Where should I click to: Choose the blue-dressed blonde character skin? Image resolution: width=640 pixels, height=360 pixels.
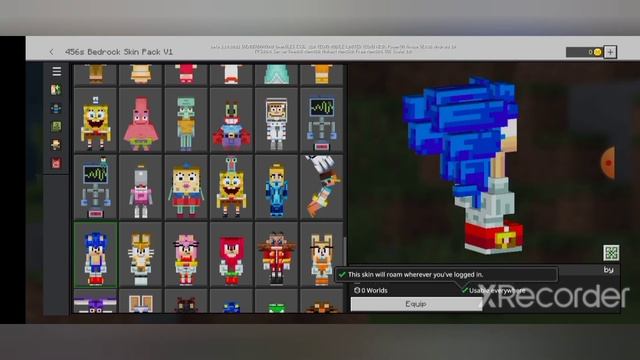pyautogui.click(x=276, y=187)
